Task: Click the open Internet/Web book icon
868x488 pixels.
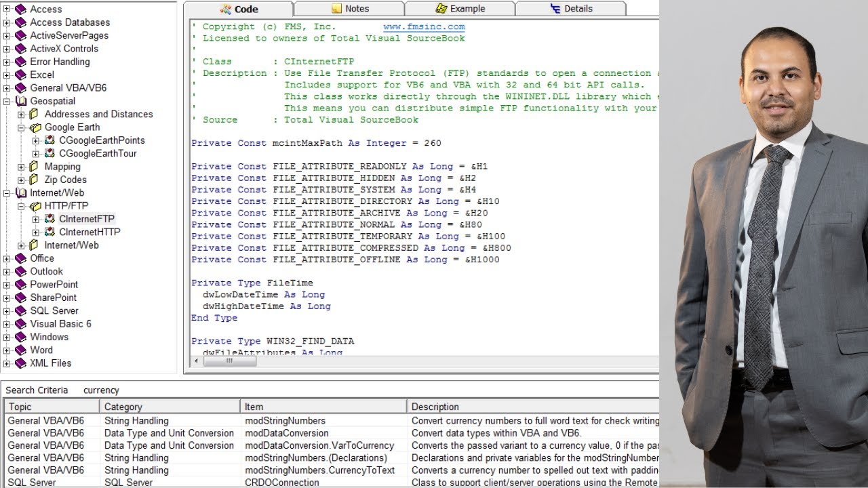Action: click(20, 192)
